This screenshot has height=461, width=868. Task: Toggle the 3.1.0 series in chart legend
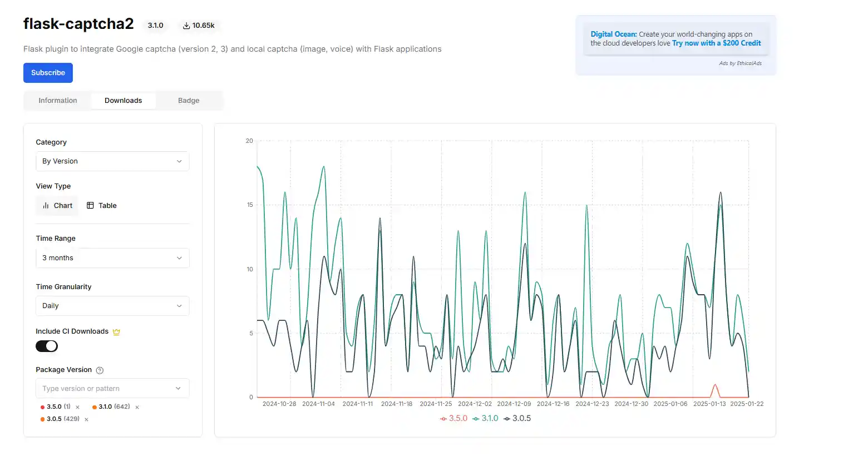tap(485, 419)
